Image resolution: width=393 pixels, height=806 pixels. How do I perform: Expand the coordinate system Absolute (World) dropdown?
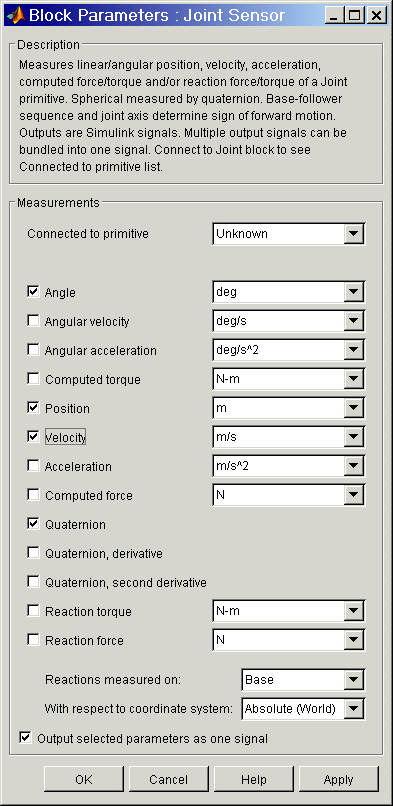(303, 709)
